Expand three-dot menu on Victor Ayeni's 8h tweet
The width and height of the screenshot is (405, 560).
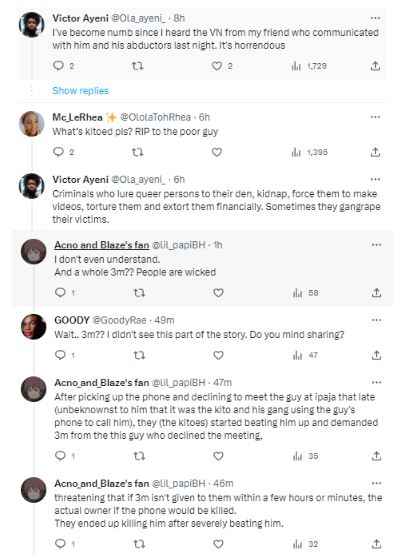[375, 18]
